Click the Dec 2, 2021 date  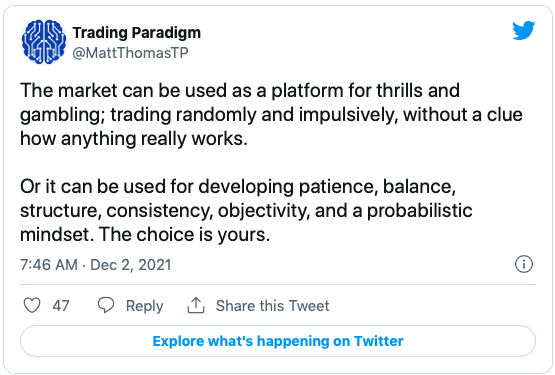point(131,265)
